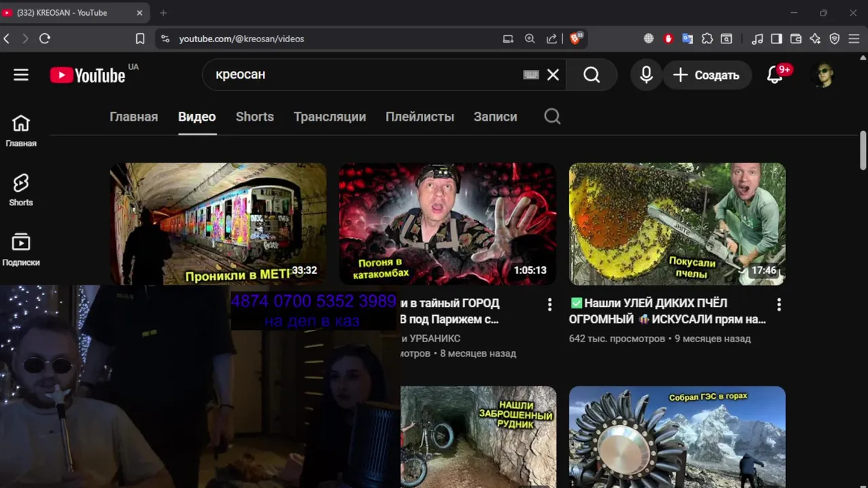
Task: Share this page from the address bar
Action: (552, 39)
